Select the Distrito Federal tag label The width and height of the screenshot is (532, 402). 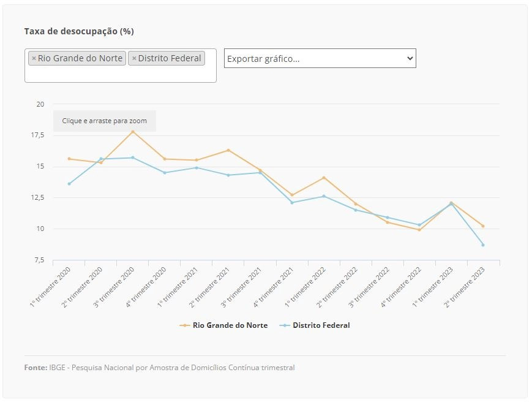coord(170,58)
